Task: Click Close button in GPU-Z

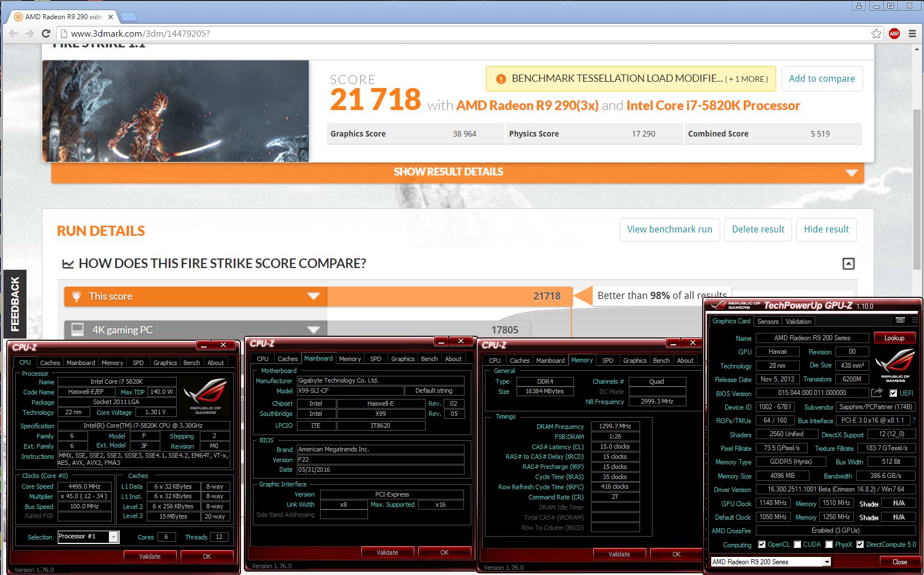Action: 900,562
